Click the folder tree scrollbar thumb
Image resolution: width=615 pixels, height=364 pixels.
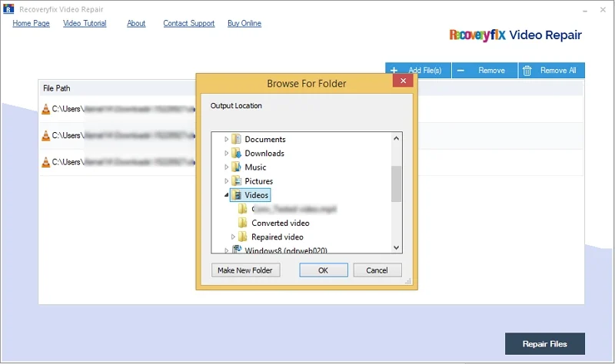click(396, 184)
